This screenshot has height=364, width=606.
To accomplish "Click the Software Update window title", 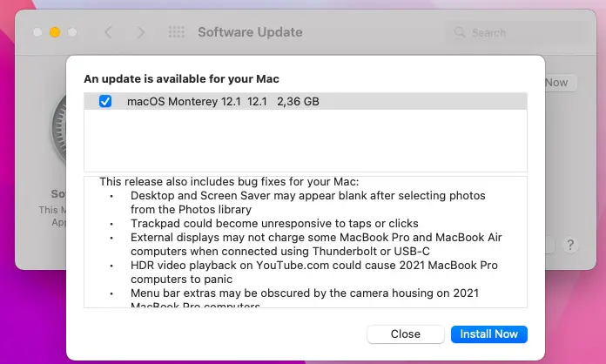I will 250,32.
